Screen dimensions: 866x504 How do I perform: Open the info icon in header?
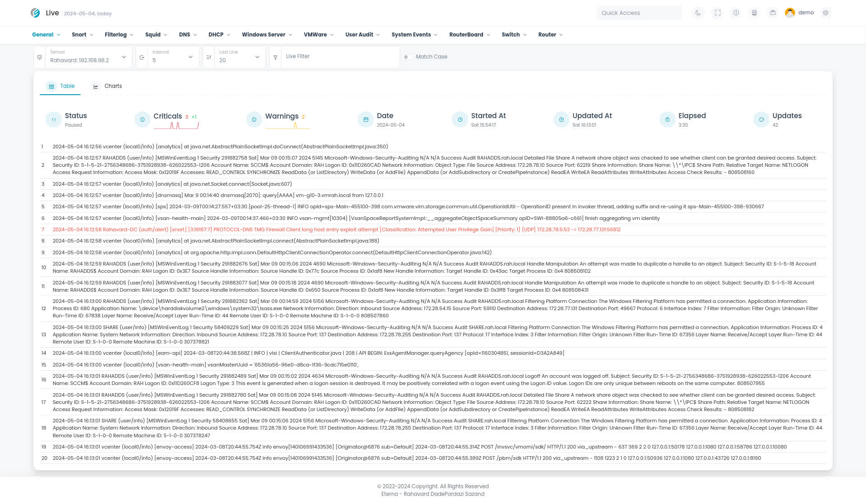tap(736, 13)
